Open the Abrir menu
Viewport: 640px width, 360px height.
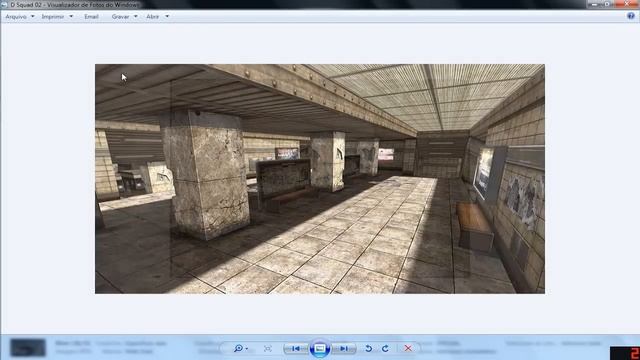pos(153,17)
